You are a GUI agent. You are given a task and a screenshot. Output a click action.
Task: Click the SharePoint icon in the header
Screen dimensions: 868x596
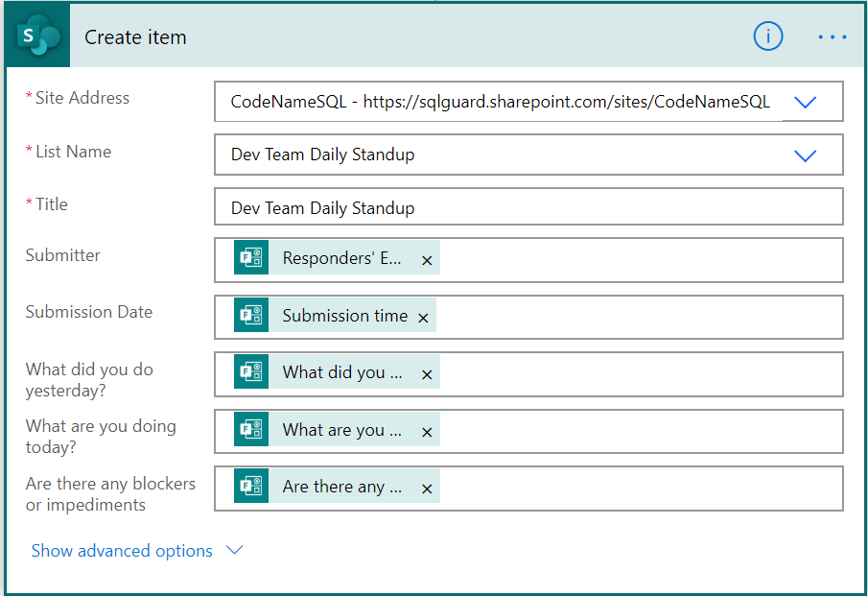click(36, 37)
